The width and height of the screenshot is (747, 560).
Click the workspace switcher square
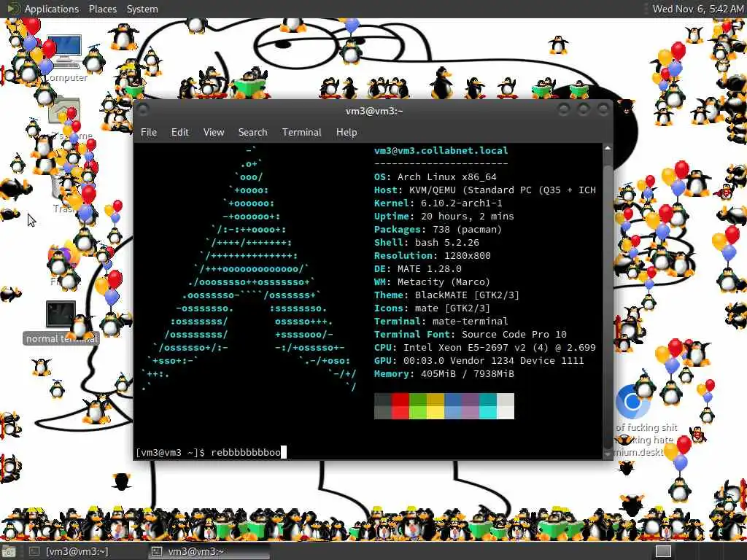pos(663,551)
